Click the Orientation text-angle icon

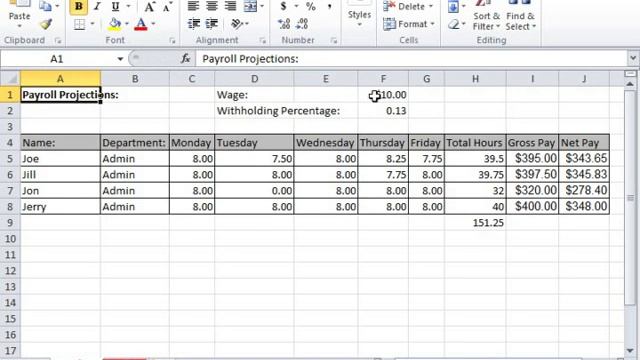[x=237, y=24]
